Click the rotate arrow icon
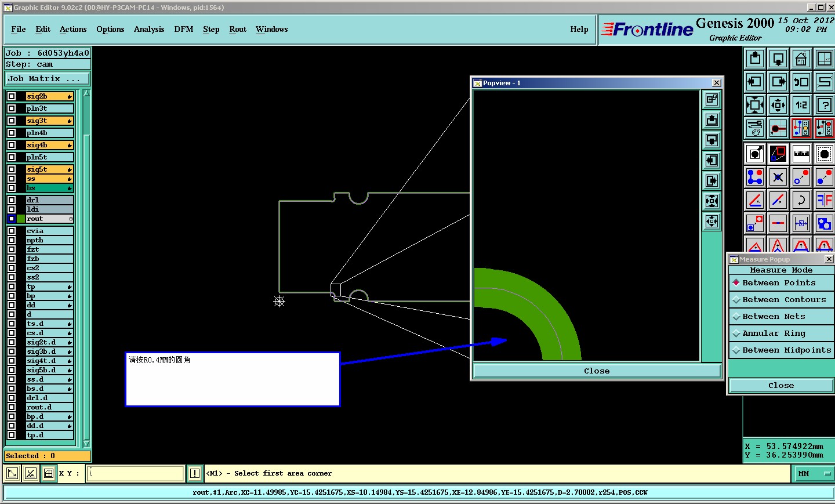This screenshot has height=504, width=835. coord(801,200)
